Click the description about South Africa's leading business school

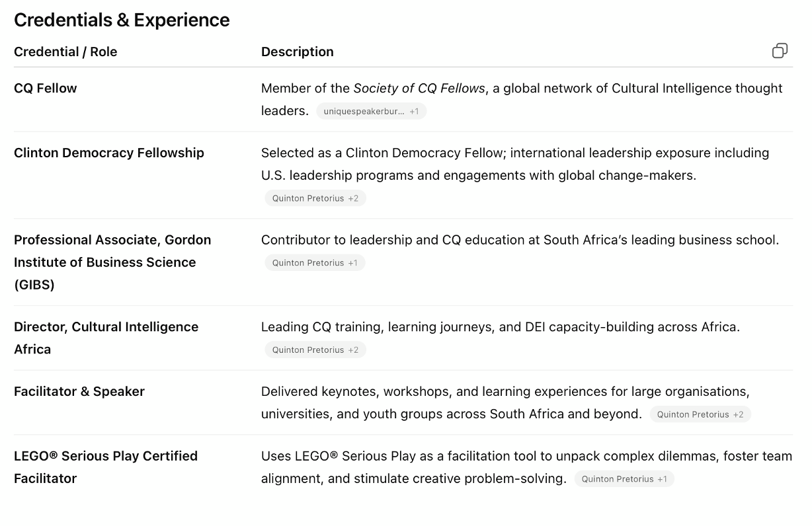pyautogui.click(x=520, y=240)
